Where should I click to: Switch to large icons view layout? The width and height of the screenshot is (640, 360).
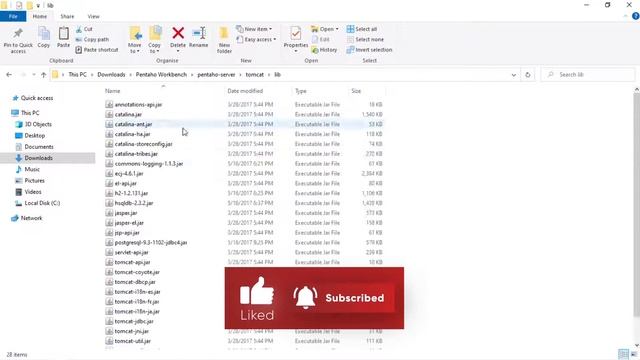coord(633,354)
